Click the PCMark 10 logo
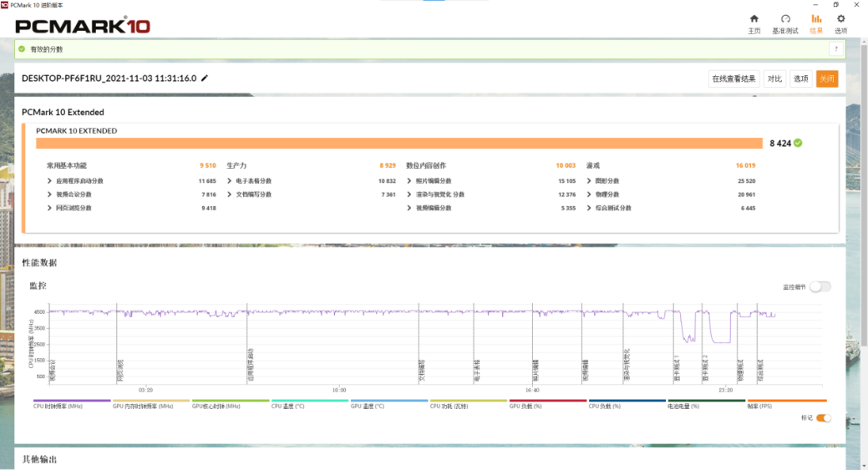The width and height of the screenshot is (868, 470). point(83,26)
